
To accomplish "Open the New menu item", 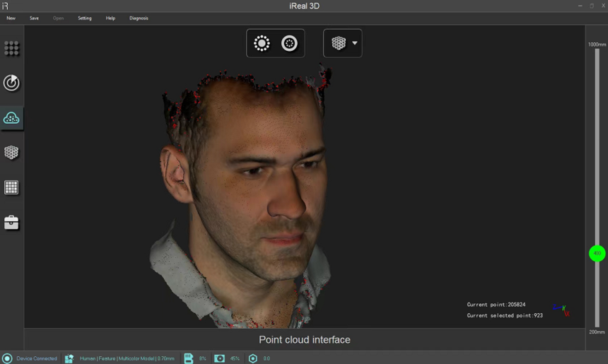I will point(11,18).
